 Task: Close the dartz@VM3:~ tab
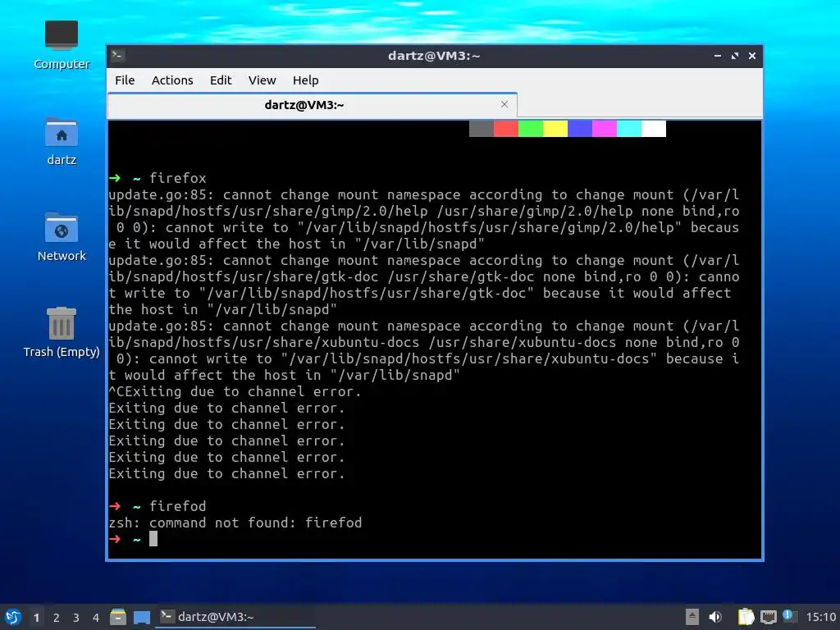tap(504, 104)
